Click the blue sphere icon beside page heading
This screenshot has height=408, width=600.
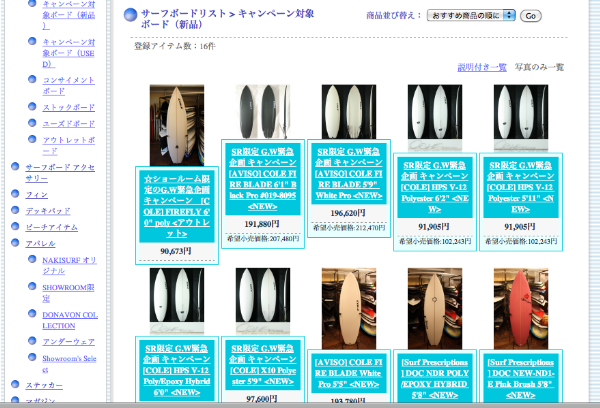(x=130, y=15)
